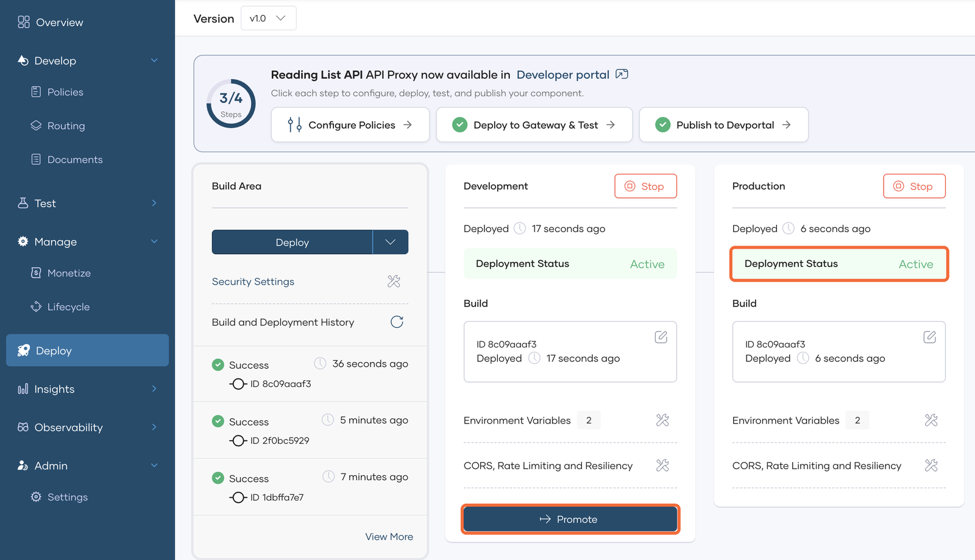Configure Development Environment Variables tool icon

pos(662,420)
